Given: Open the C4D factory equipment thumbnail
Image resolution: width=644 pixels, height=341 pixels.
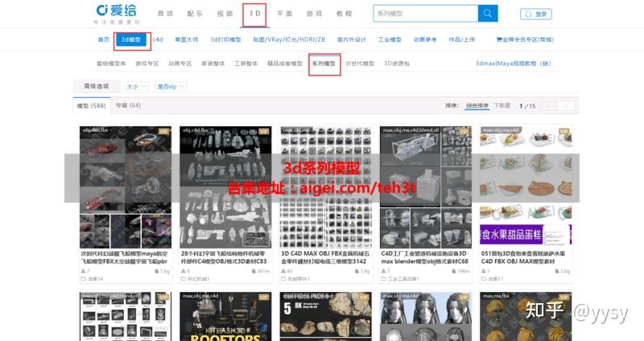Looking at the screenshot, I should (426, 187).
